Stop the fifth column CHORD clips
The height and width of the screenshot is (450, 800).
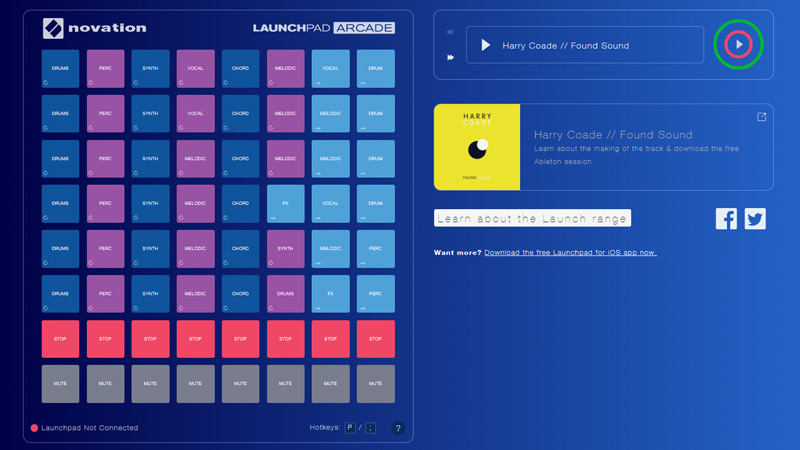pyautogui.click(x=240, y=339)
